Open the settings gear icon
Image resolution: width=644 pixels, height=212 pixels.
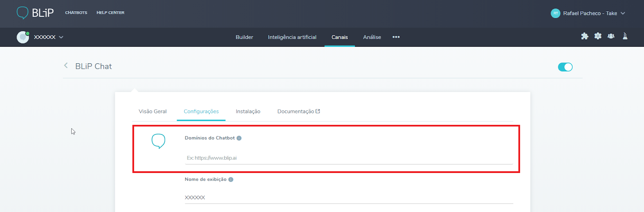pos(598,36)
